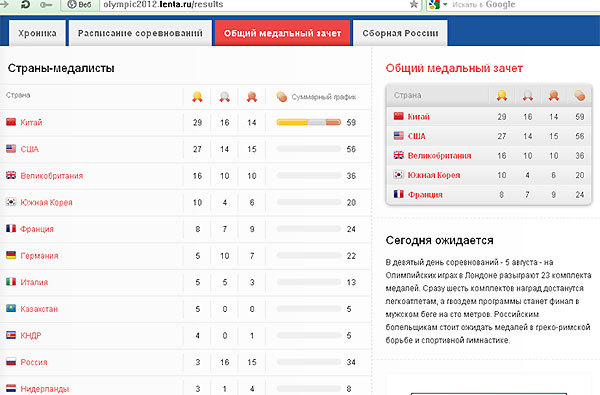
Task: Switch to the Хроника tab
Action: [37, 33]
